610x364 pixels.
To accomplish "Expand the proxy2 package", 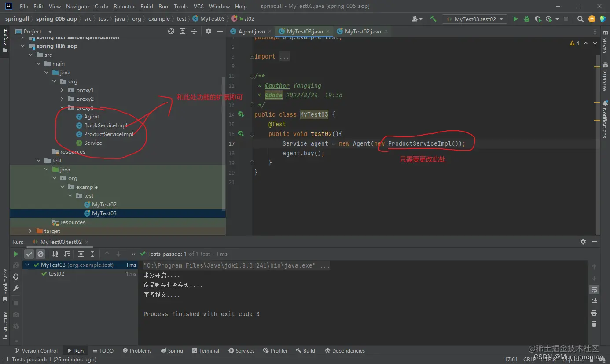I will tap(62, 99).
